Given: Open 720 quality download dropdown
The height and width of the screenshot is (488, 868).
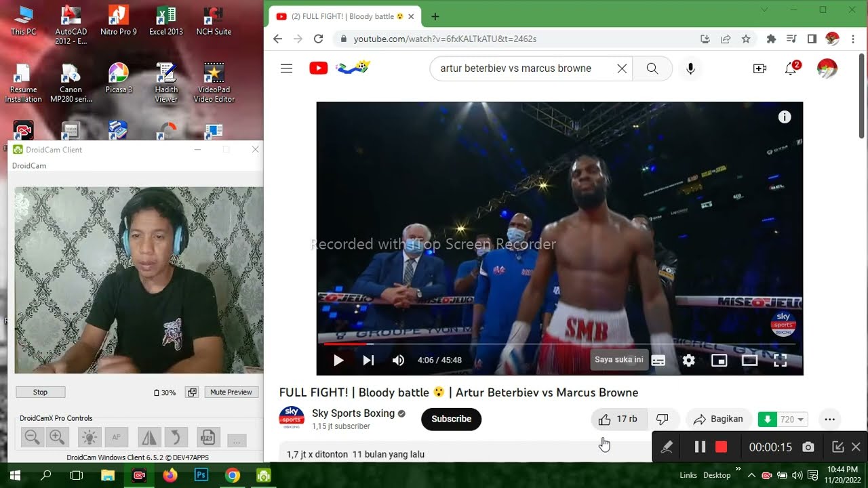Looking at the screenshot, I should click(x=793, y=420).
